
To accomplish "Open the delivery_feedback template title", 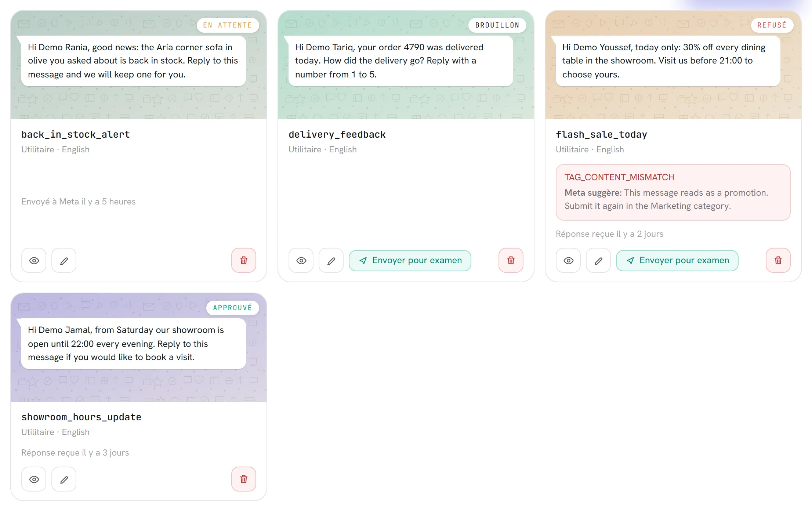I will [x=337, y=134].
